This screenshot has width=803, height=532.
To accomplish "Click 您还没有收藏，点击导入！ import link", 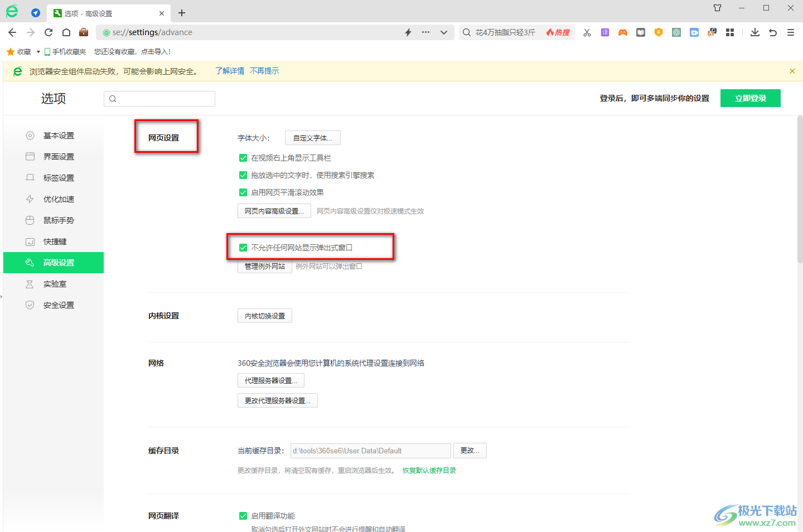I will pyautogui.click(x=132, y=52).
